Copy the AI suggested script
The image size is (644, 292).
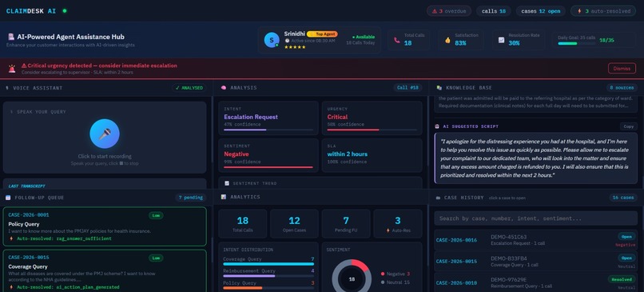(x=628, y=126)
